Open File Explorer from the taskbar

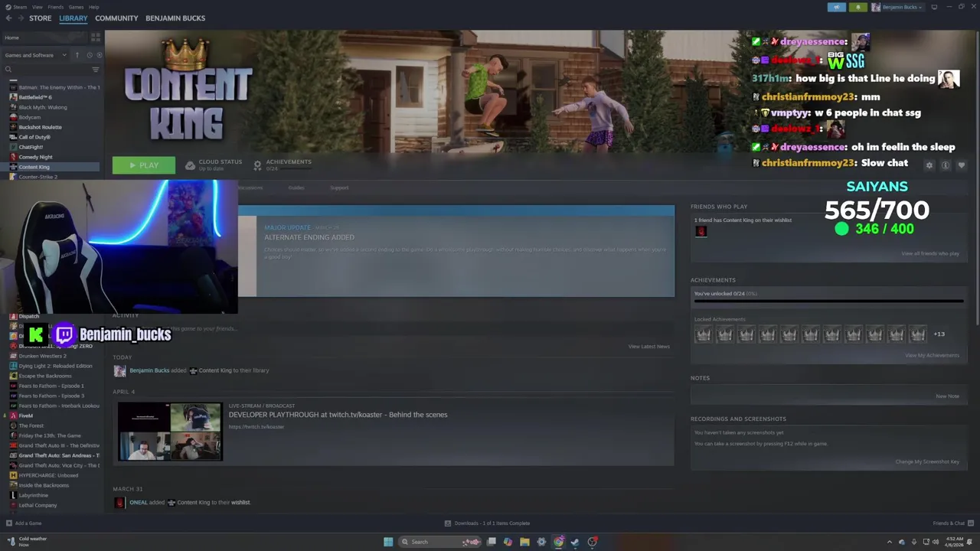click(x=524, y=542)
